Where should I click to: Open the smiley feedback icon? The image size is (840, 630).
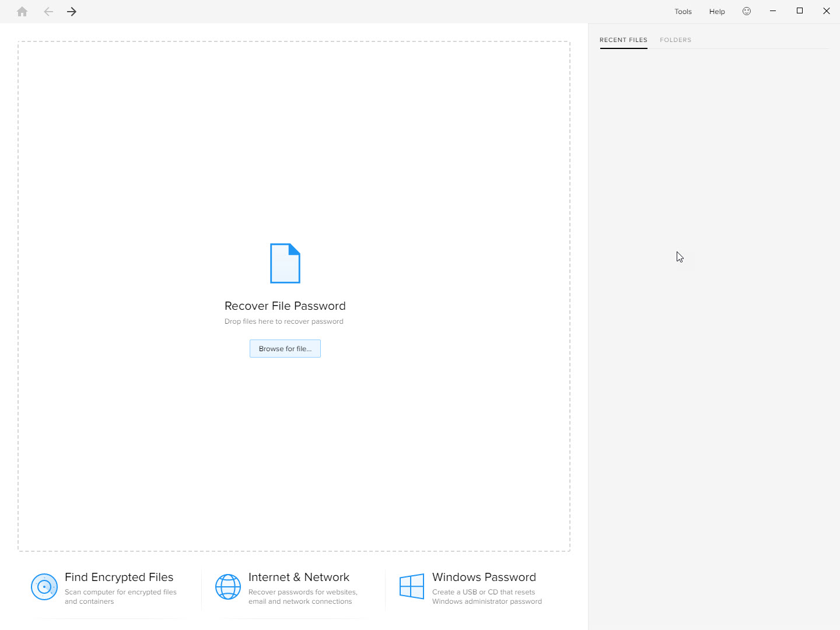coord(747,11)
